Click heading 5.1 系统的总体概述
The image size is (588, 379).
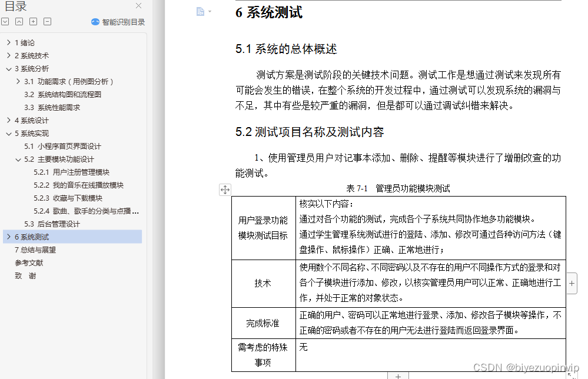pyautogui.click(x=286, y=49)
